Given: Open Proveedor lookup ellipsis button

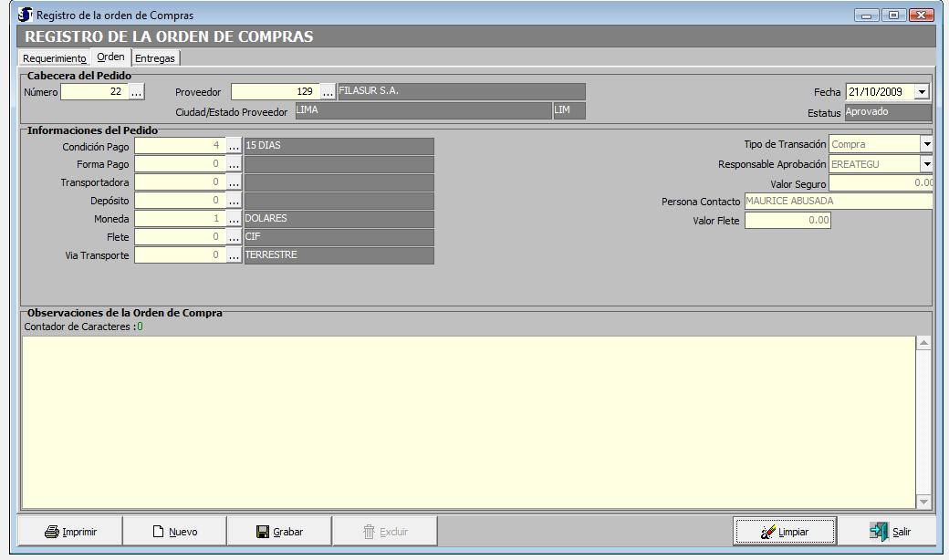Looking at the screenshot, I should (328, 92).
